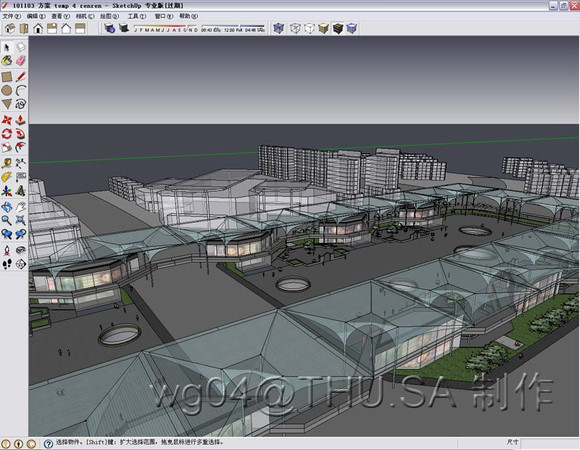
Task: Select the 3D Text tool
Action: click(21, 191)
